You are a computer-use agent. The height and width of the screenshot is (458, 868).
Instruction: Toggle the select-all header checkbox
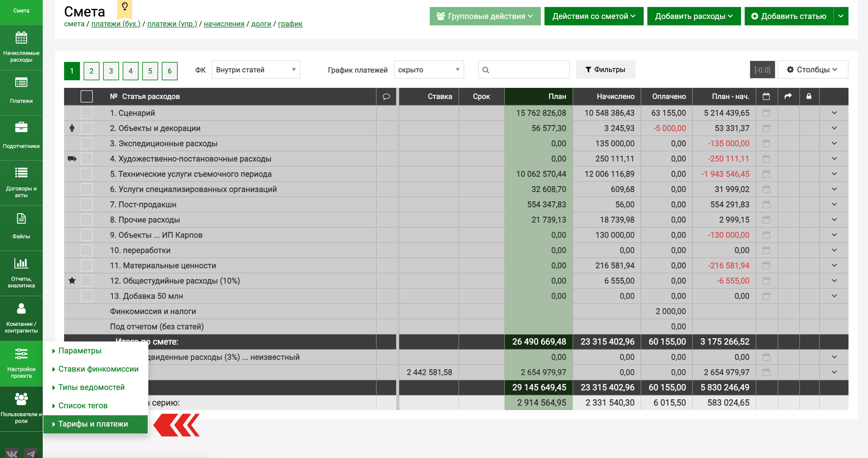(87, 97)
